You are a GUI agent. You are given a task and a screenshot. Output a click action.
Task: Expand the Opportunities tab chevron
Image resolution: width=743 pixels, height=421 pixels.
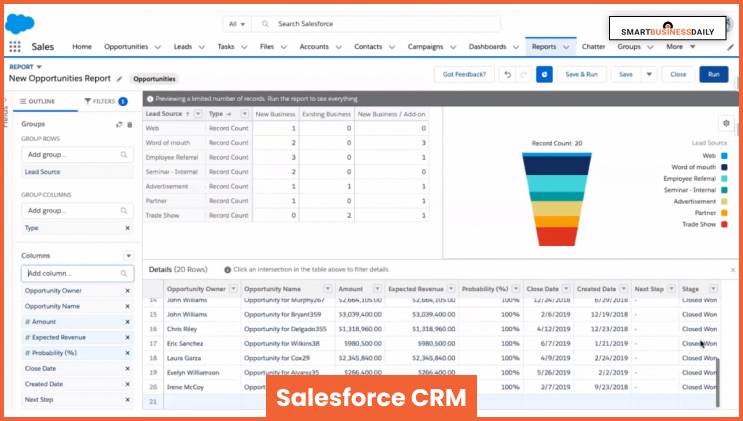[x=158, y=47]
